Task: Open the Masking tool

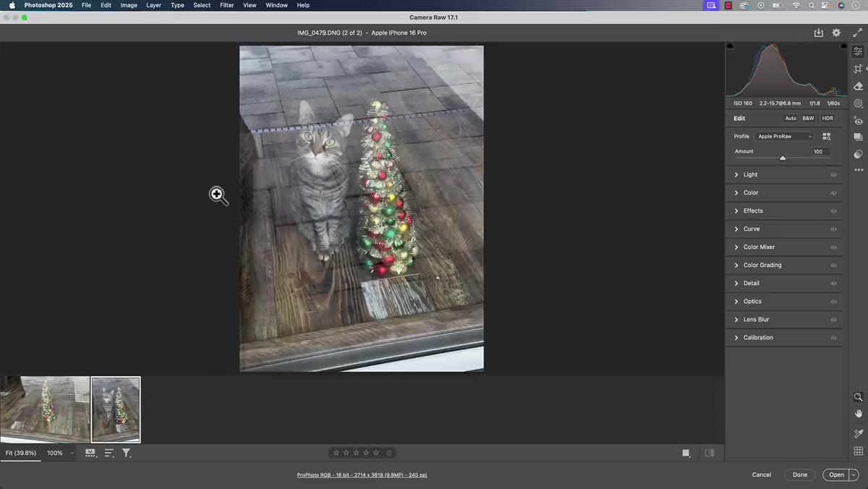Action: 858,103
